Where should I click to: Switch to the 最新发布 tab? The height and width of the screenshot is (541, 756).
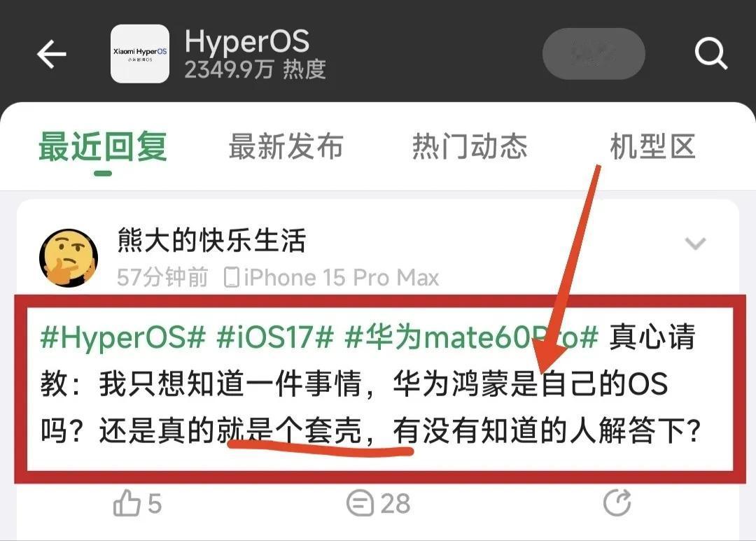[286, 146]
